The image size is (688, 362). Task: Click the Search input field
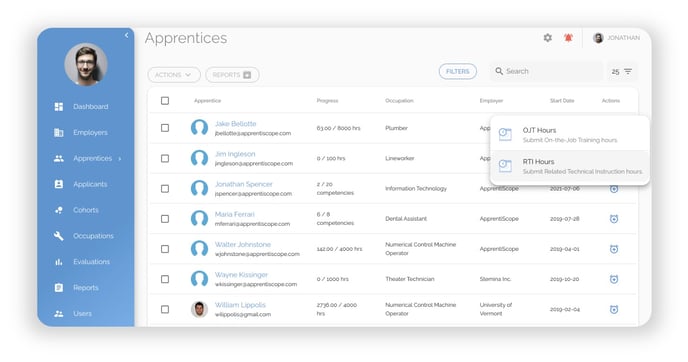point(546,71)
